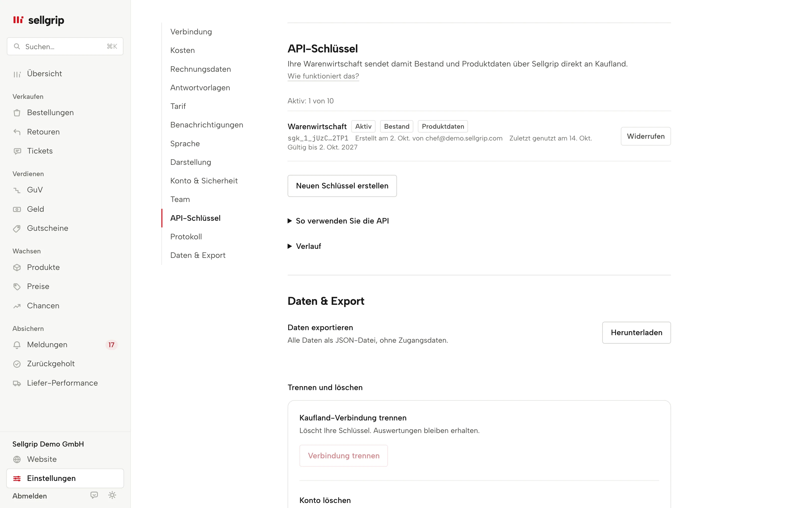Screen dimensions: 812x508
Task: Click Neuen Schlüssel erstellen button
Action: point(342,186)
